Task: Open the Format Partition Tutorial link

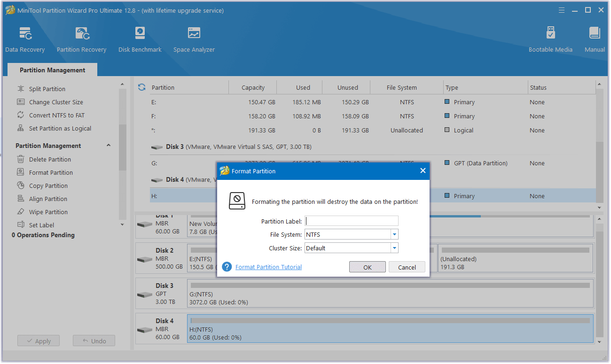Action: tap(268, 267)
